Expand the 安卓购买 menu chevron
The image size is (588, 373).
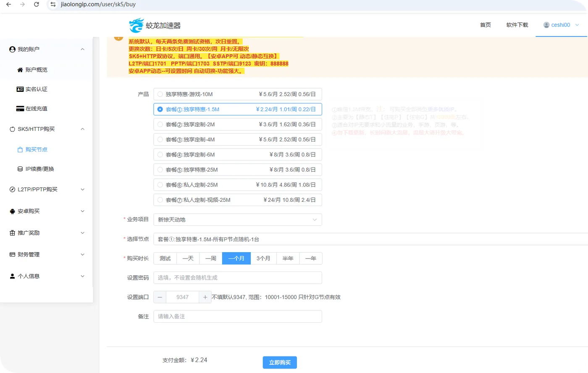(x=83, y=211)
